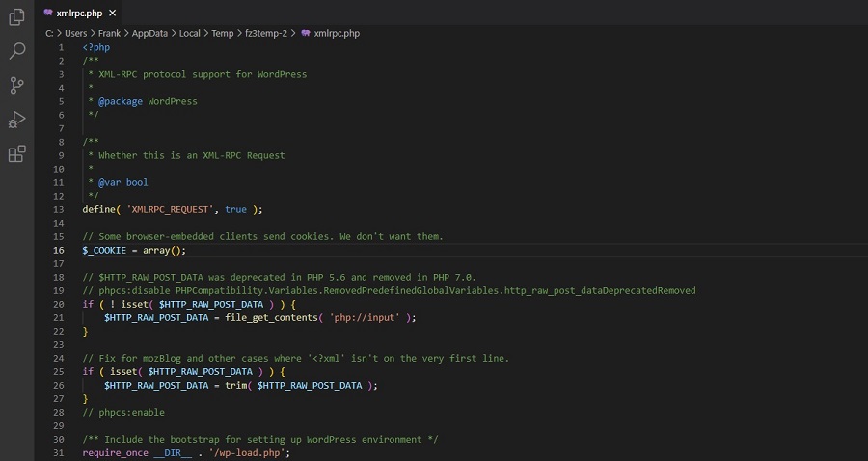Image resolution: width=868 pixels, height=461 pixels.
Task: Click 'trim(' function on line 26
Action: 238,385
